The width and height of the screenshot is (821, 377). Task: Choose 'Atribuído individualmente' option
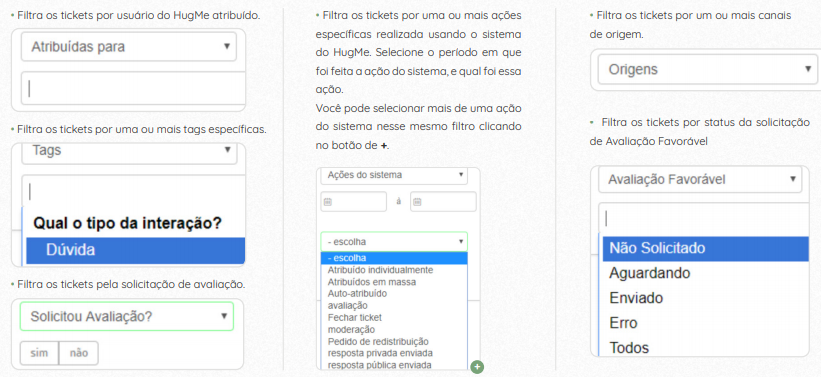click(394, 270)
